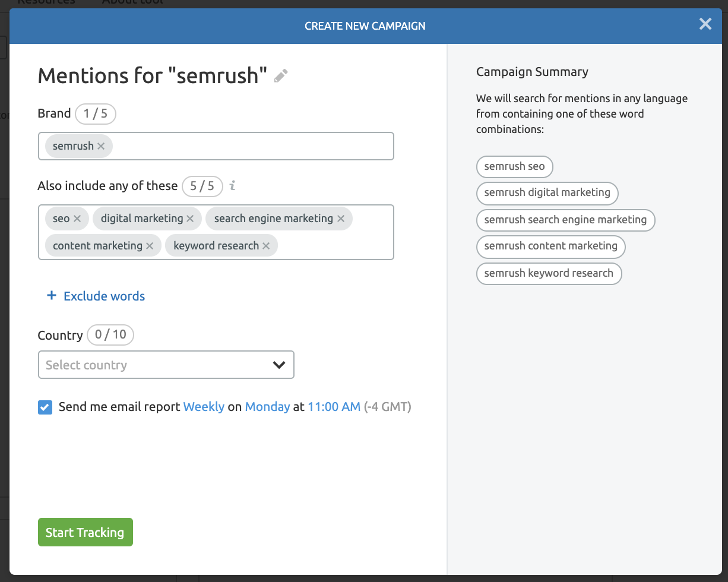Remove the "content marketing" keyword tag
Viewport: 728px width, 582px height.
coord(150,246)
